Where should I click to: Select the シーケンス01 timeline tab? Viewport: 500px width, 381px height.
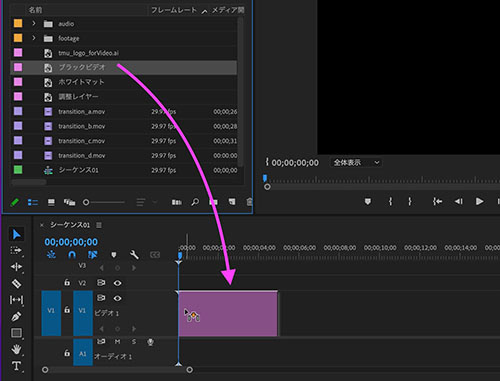click(x=70, y=225)
